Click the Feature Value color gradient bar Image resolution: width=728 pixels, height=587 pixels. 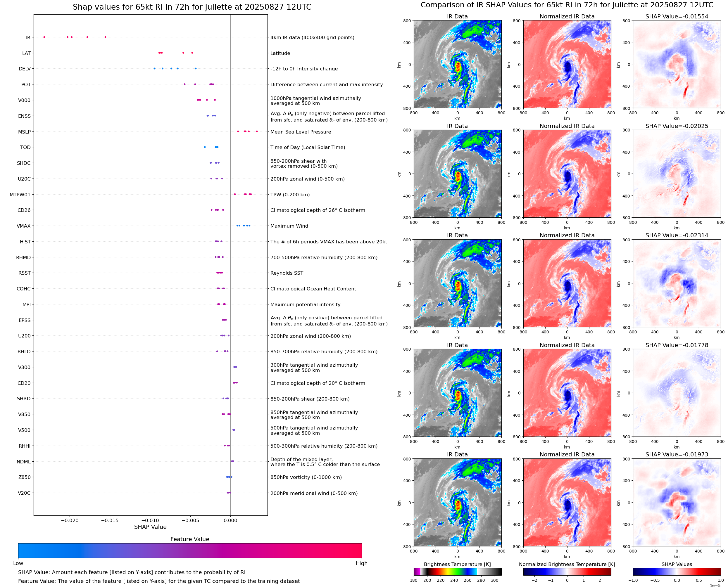[x=190, y=550]
